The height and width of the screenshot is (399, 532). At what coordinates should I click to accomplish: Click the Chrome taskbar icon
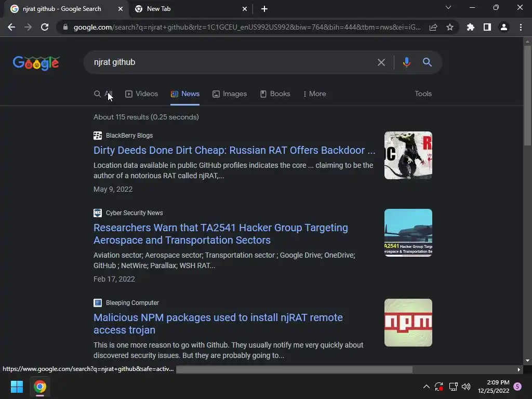39,387
